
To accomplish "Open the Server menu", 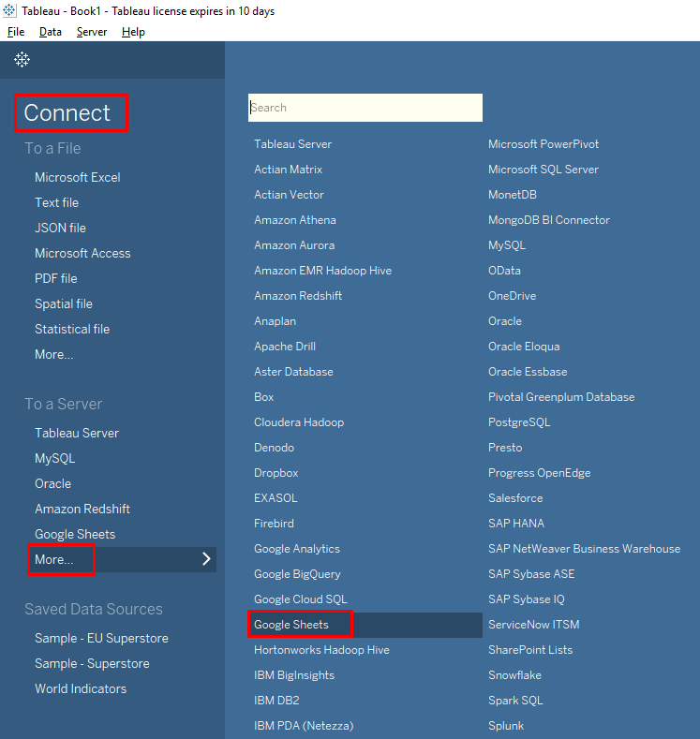I will click(92, 32).
